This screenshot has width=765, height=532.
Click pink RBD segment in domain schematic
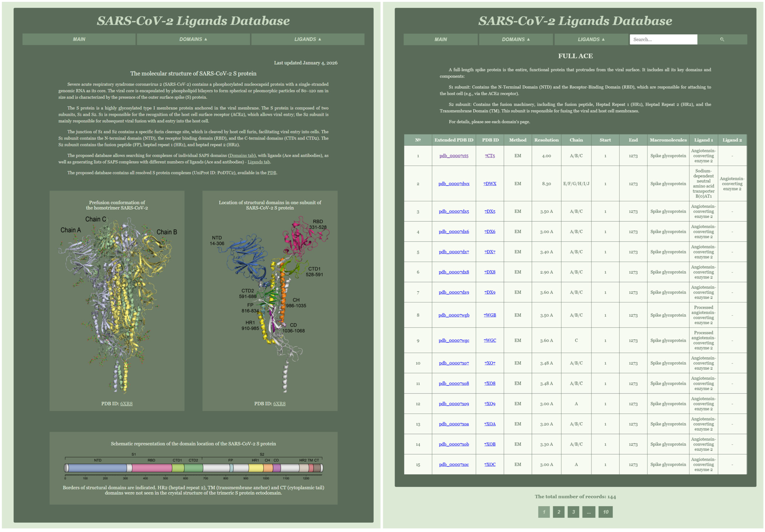click(152, 468)
